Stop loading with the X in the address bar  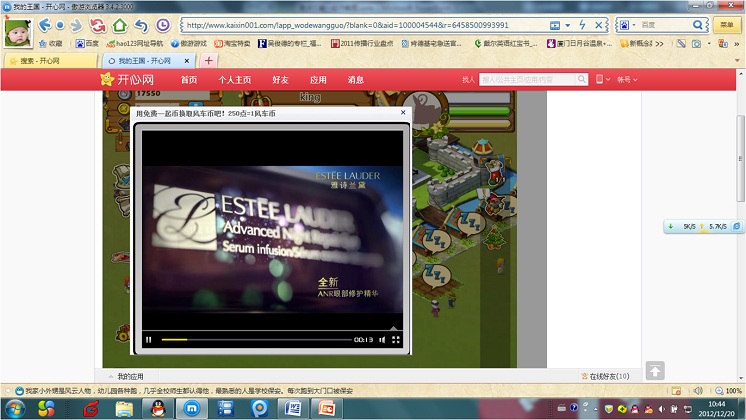pyautogui.click(x=599, y=25)
